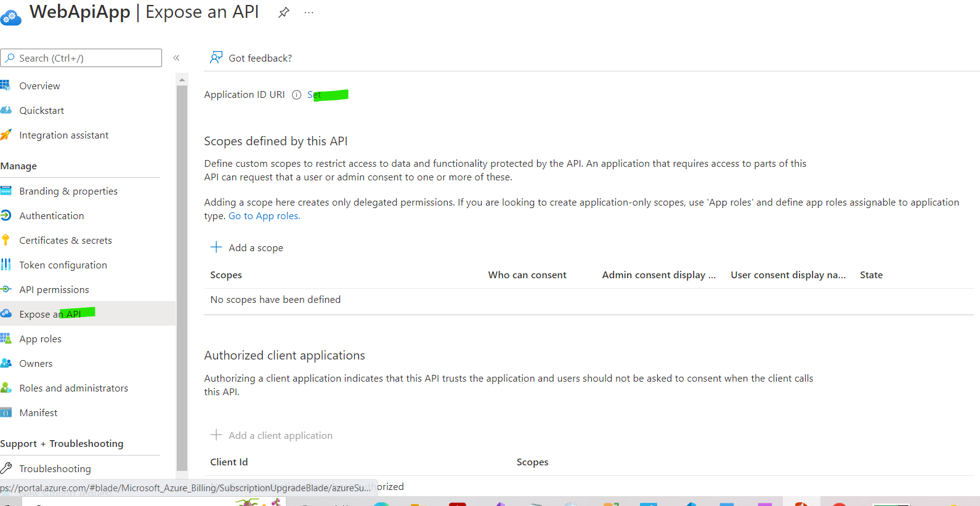The height and width of the screenshot is (506, 980).
Task: Click the Scopes column header in scopes table
Action: [226, 275]
